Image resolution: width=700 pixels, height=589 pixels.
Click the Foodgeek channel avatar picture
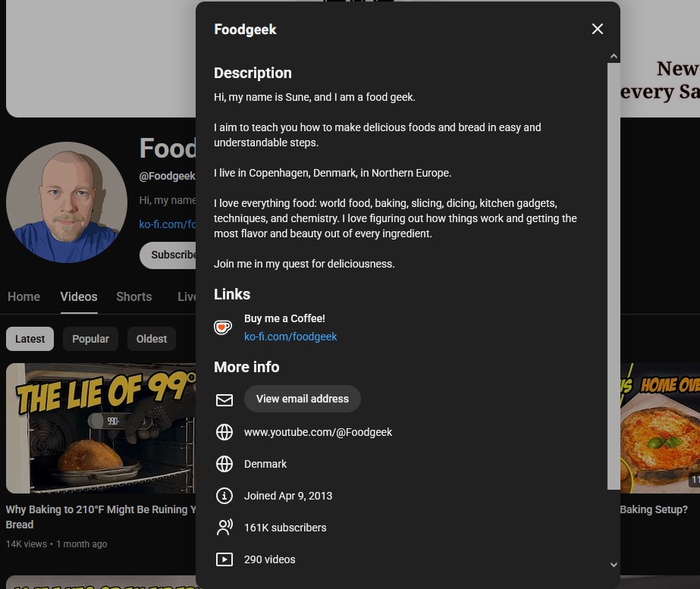[x=67, y=202]
